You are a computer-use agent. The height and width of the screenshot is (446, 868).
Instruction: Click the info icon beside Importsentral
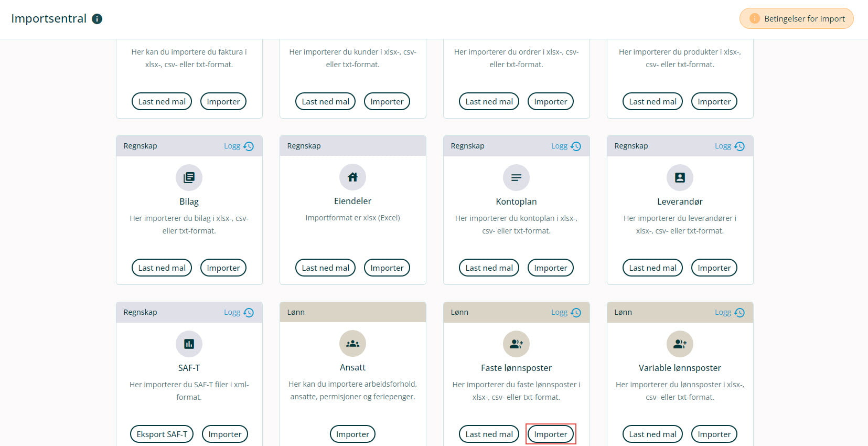[x=97, y=19]
